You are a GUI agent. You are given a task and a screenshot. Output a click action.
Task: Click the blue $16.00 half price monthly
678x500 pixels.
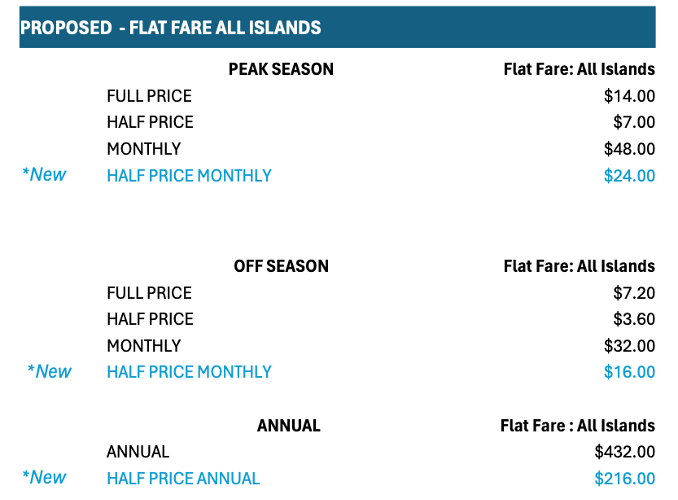click(630, 372)
